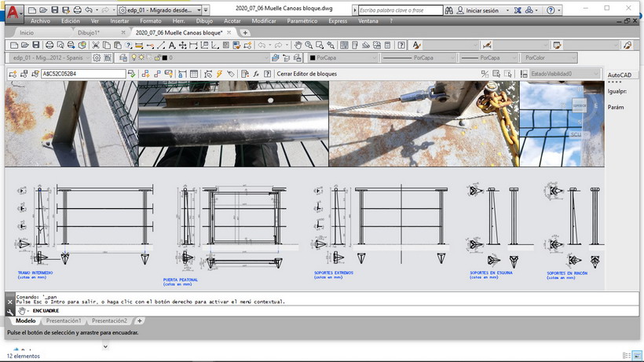Screen dimensions: 644x362
Task: Click the Block Editor help question icon
Action: pos(267,74)
